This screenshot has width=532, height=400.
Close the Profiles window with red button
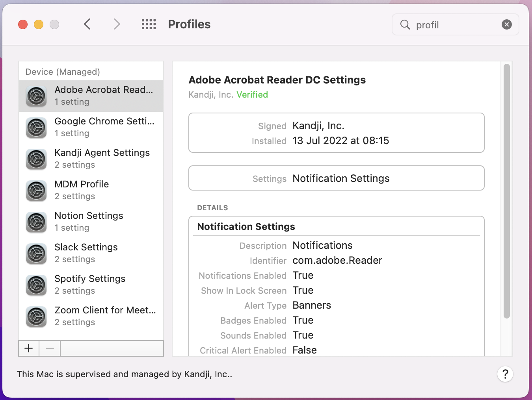coord(23,24)
